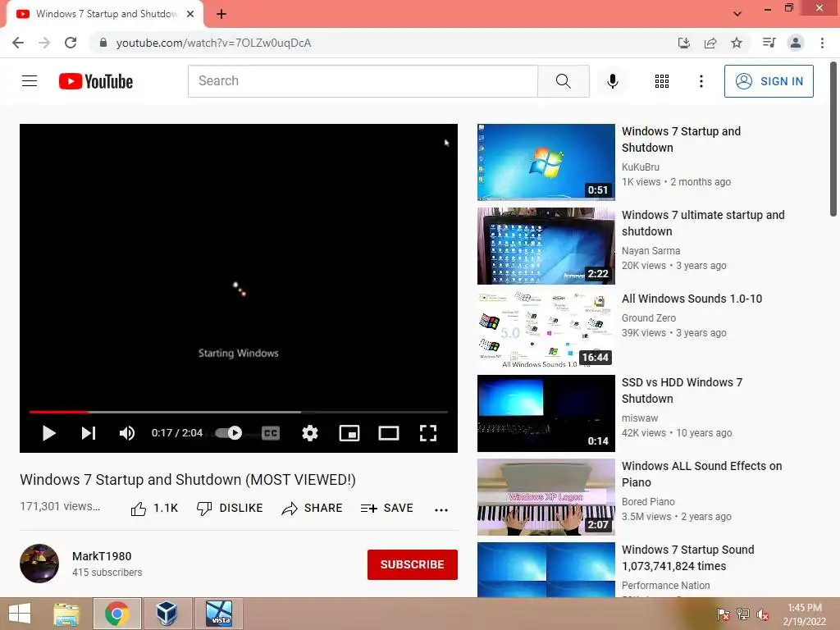Screen dimensions: 840x630
Task: Search with your voice microphone
Action: [x=613, y=81]
